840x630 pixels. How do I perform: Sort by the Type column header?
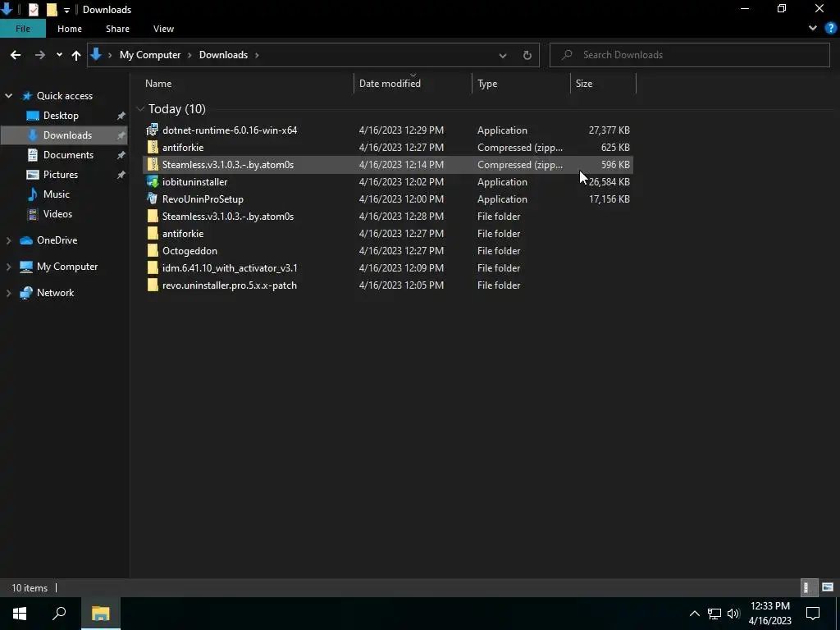pos(521,83)
